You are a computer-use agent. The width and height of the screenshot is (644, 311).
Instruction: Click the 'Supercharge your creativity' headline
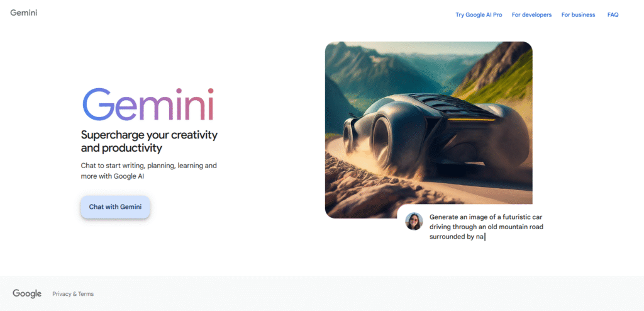point(149,141)
